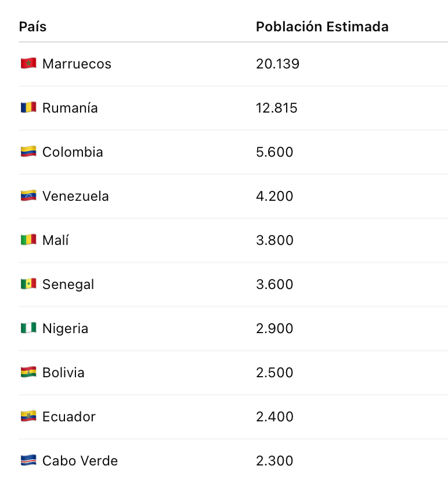Click the País column header

(32, 27)
